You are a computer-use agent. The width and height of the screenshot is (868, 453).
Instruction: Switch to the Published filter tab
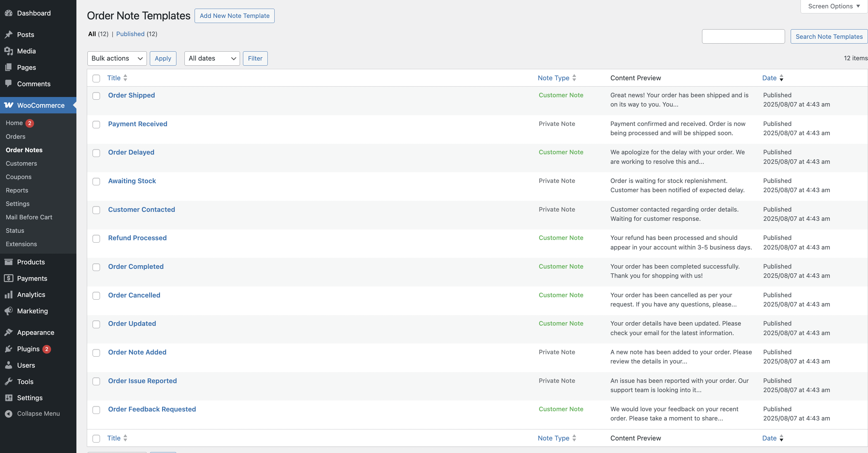click(x=130, y=34)
